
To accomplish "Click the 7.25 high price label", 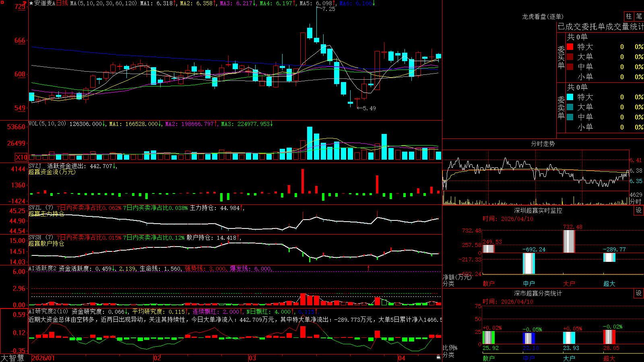I will (x=329, y=9).
